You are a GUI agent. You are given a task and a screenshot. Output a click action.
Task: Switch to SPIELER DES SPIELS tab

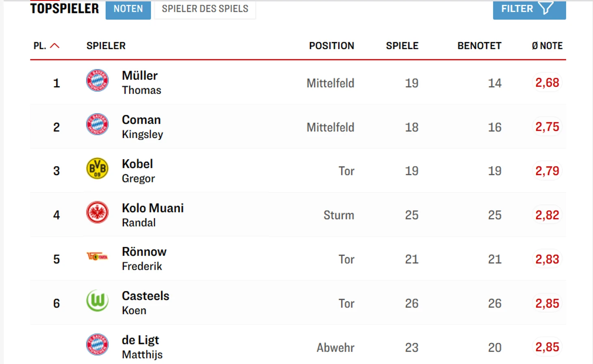click(x=205, y=9)
